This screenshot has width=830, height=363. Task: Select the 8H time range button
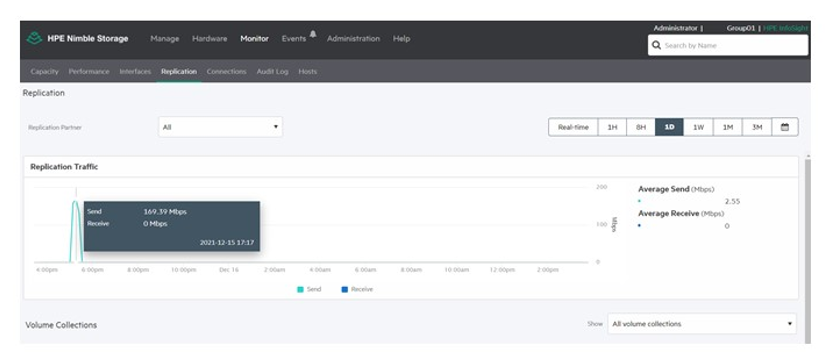pyautogui.click(x=641, y=127)
